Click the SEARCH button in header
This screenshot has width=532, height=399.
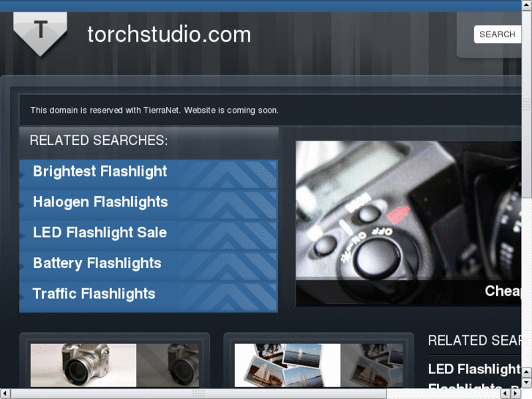click(x=498, y=34)
